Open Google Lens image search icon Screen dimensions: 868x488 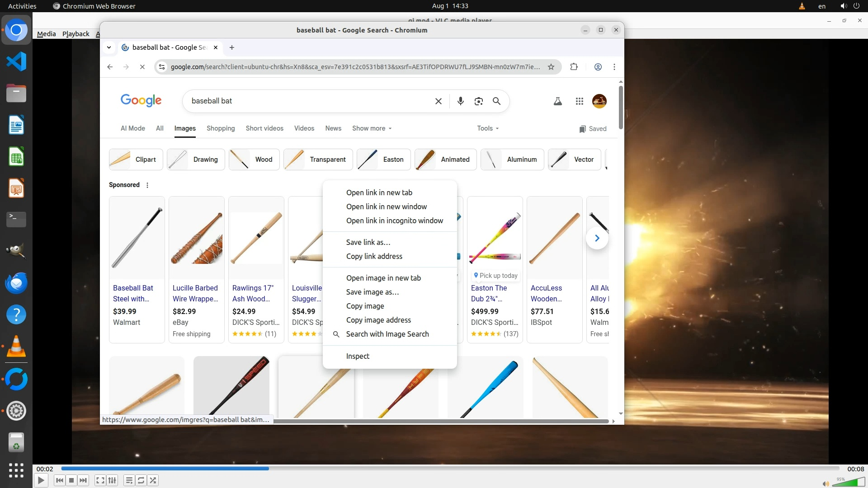[478, 101]
